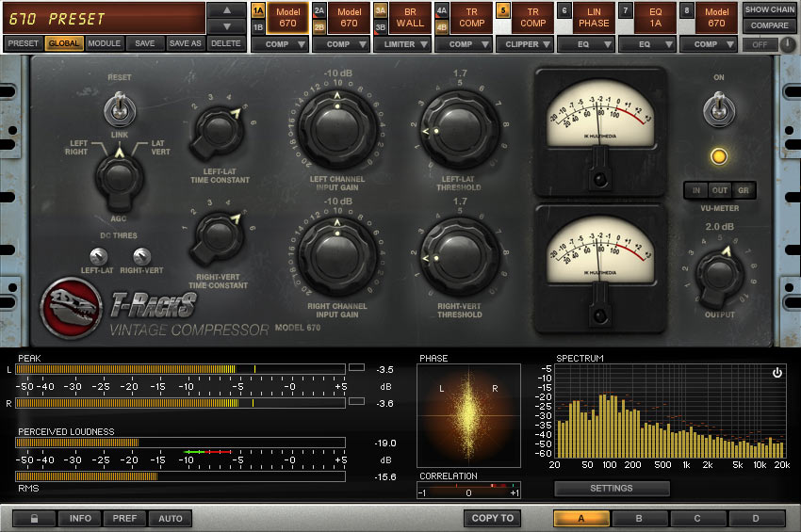
Task: Click the Right Channel Input Gain knob
Action: point(337,257)
